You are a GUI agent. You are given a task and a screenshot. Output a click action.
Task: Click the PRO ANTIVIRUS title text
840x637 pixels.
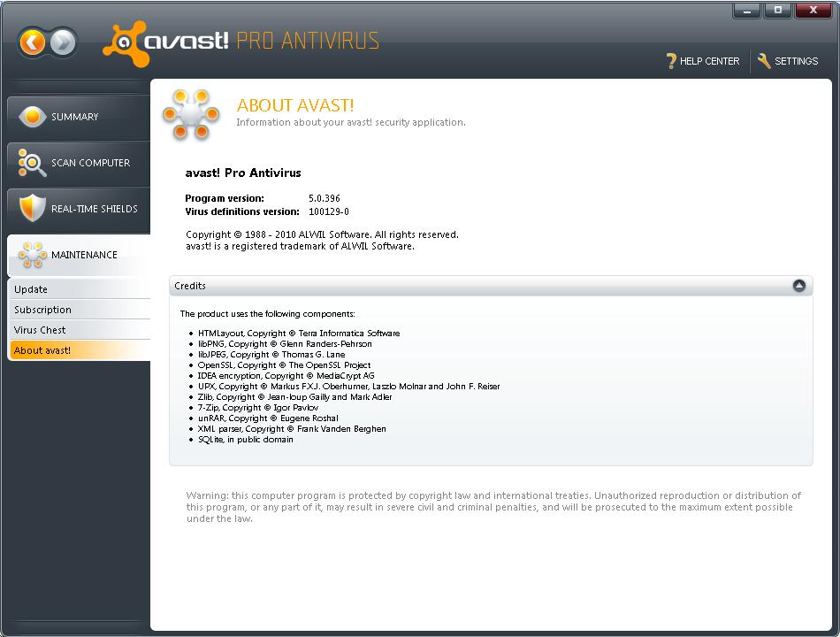308,41
